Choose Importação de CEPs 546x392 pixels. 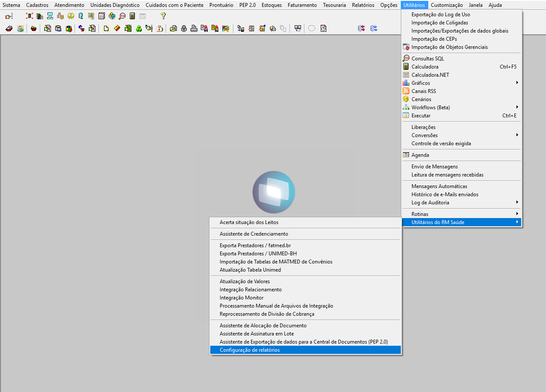point(461,39)
